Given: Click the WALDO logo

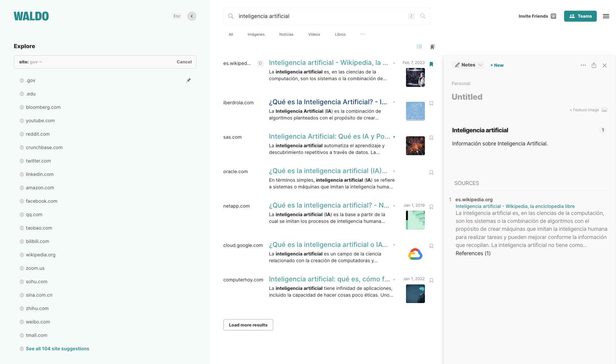Looking at the screenshot, I should (x=31, y=16).
